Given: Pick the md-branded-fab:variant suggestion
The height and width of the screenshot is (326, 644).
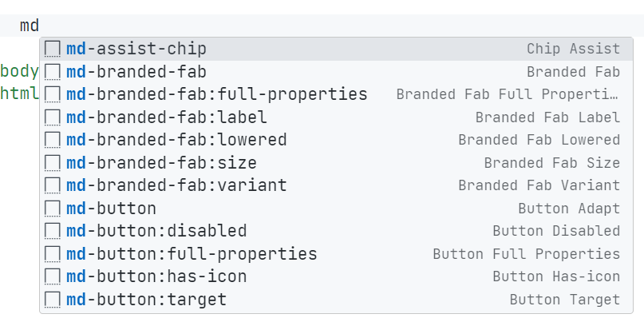Looking at the screenshot, I should pyautogui.click(x=176, y=185).
